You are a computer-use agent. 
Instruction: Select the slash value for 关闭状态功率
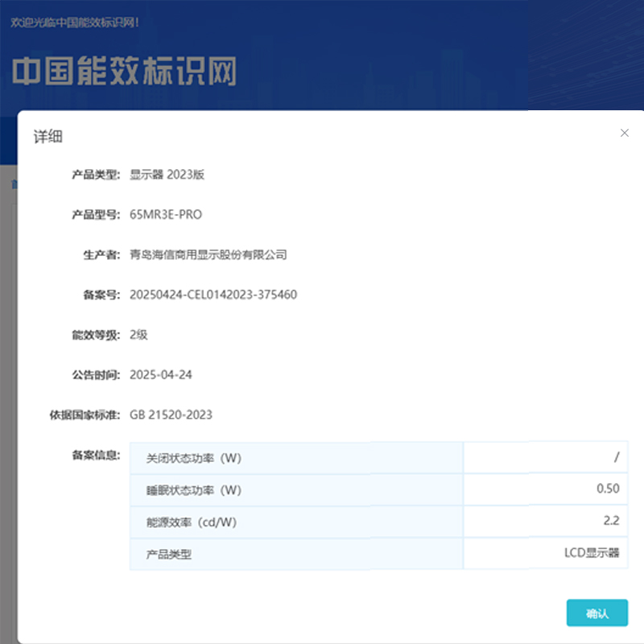pyautogui.click(x=617, y=456)
